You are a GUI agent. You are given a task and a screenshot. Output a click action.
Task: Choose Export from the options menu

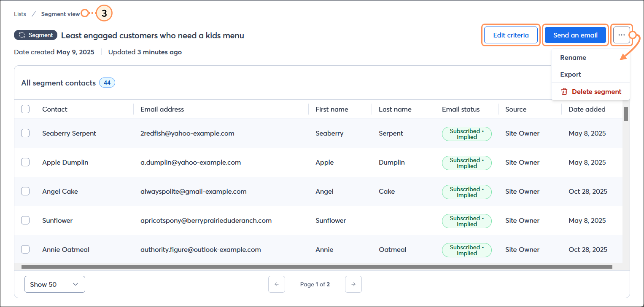(570, 74)
